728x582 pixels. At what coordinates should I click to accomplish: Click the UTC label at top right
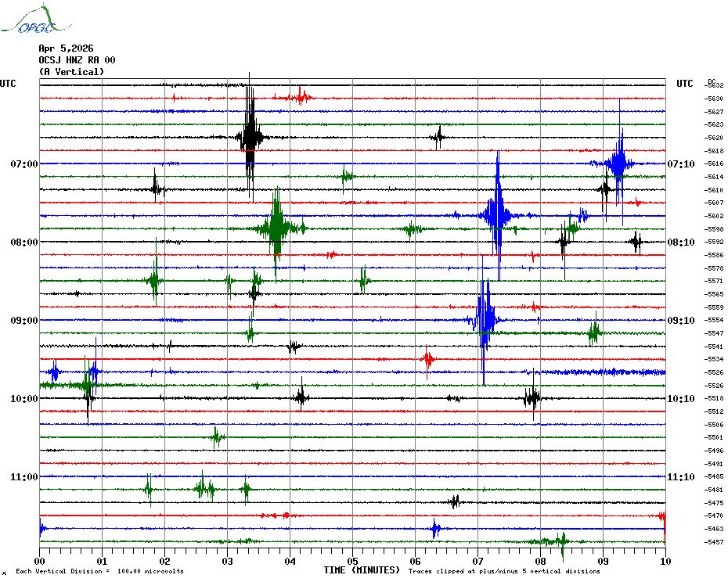click(684, 84)
